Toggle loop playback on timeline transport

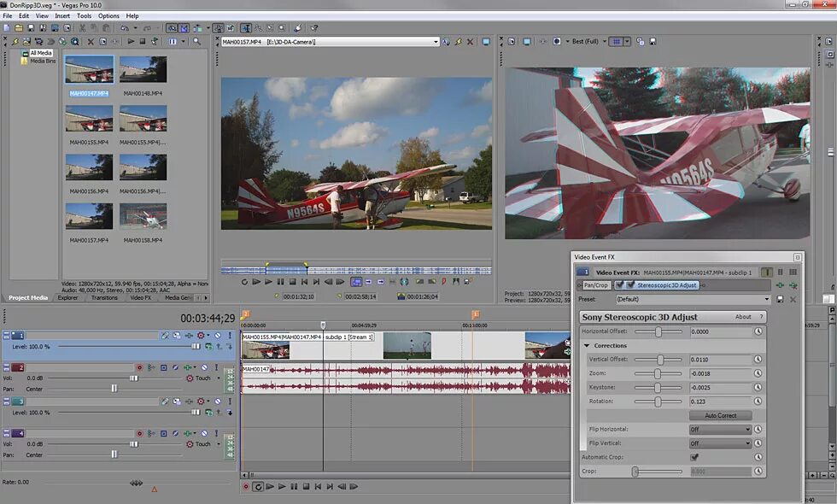pyautogui.click(x=258, y=487)
